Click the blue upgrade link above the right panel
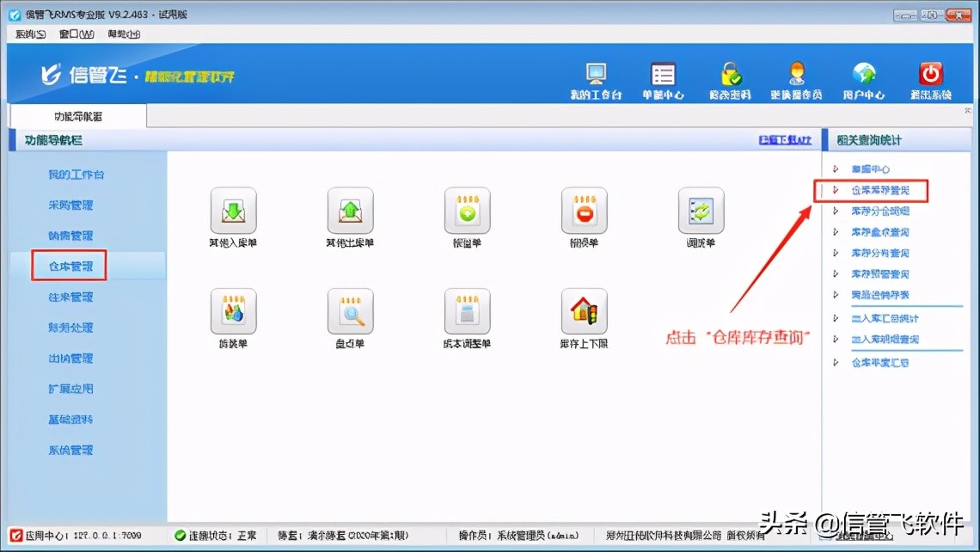980x552 pixels. click(785, 140)
